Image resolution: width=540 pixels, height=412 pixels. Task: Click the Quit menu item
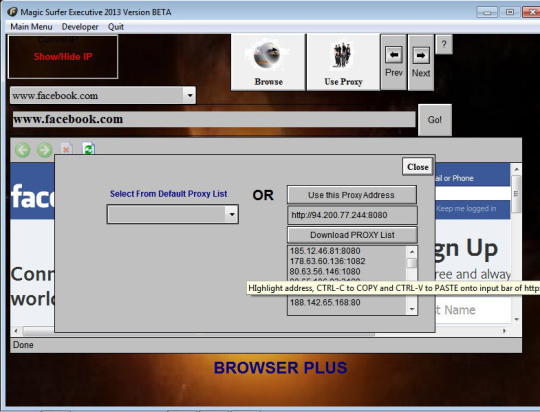pyautogui.click(x=116, y=27)
